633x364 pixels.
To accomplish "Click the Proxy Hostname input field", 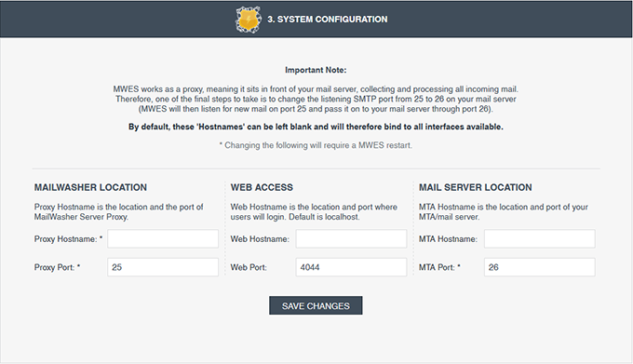I will click(163, 239).
